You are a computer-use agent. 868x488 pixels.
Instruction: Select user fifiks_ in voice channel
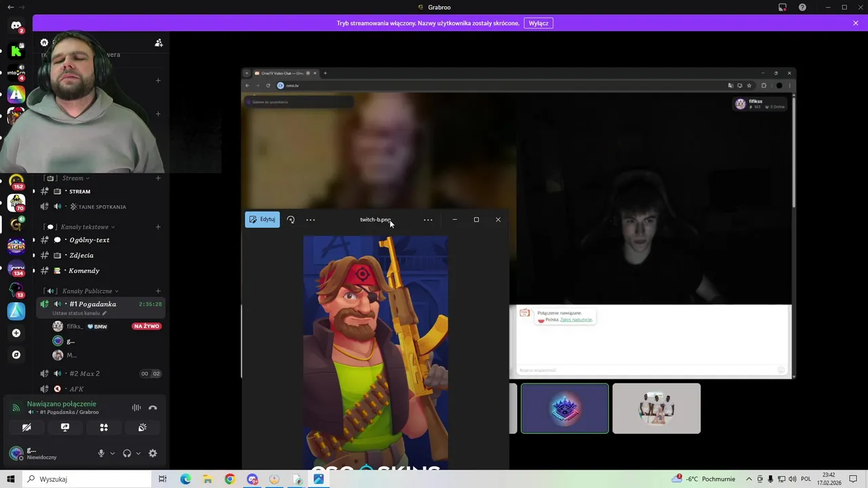click(75, 327)
